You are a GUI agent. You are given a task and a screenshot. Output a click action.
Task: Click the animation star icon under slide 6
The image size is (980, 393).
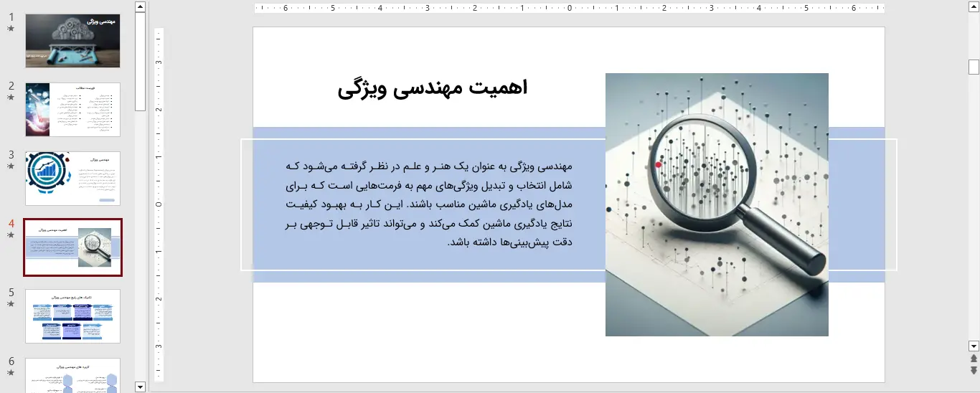tap(11, 372)
